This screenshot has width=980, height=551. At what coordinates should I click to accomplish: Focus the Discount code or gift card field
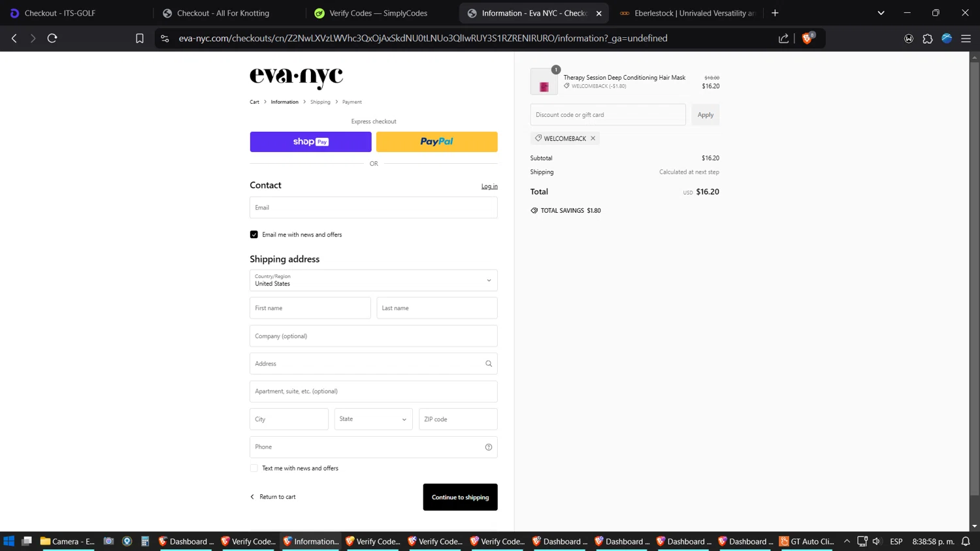(608, 115)
